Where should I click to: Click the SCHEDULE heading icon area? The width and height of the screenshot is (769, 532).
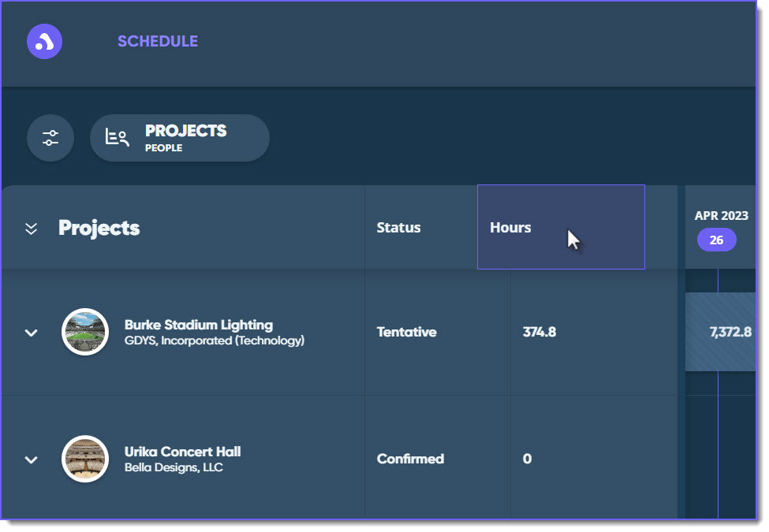(158, 41)
